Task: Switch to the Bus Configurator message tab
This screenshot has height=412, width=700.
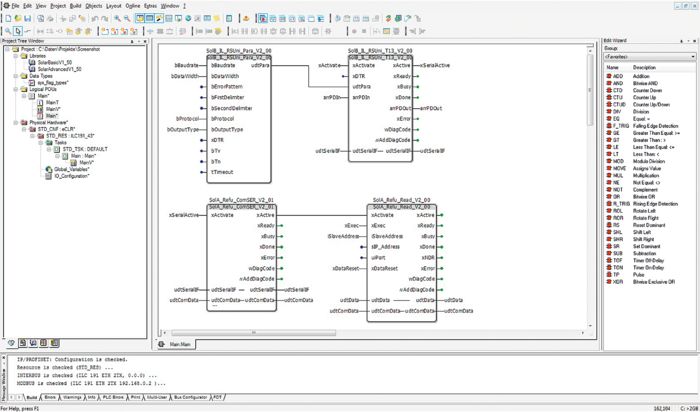Action: (190, 397)
